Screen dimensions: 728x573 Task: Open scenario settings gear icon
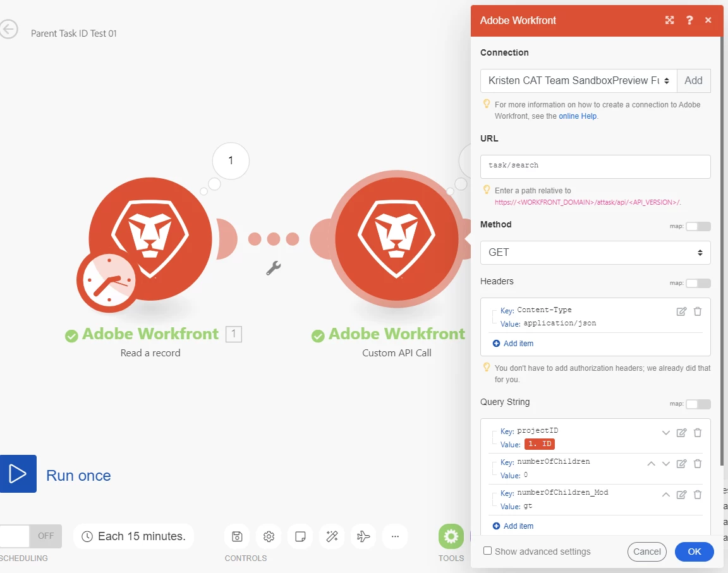269,536
